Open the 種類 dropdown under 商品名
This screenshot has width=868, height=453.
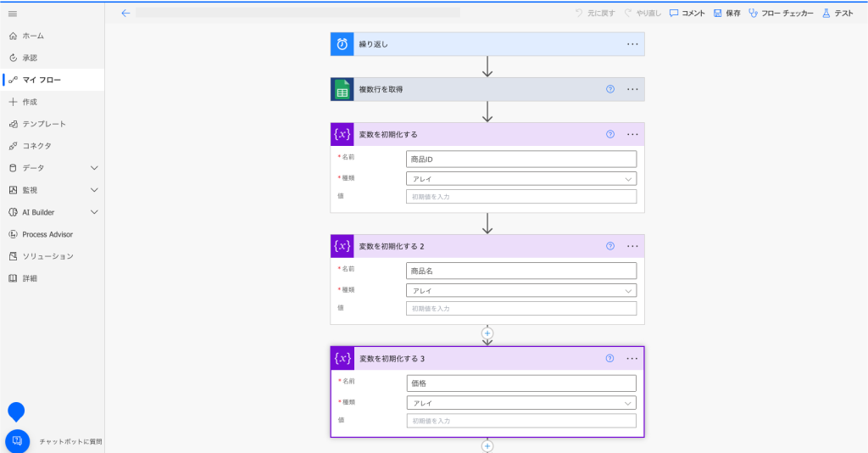521,291
